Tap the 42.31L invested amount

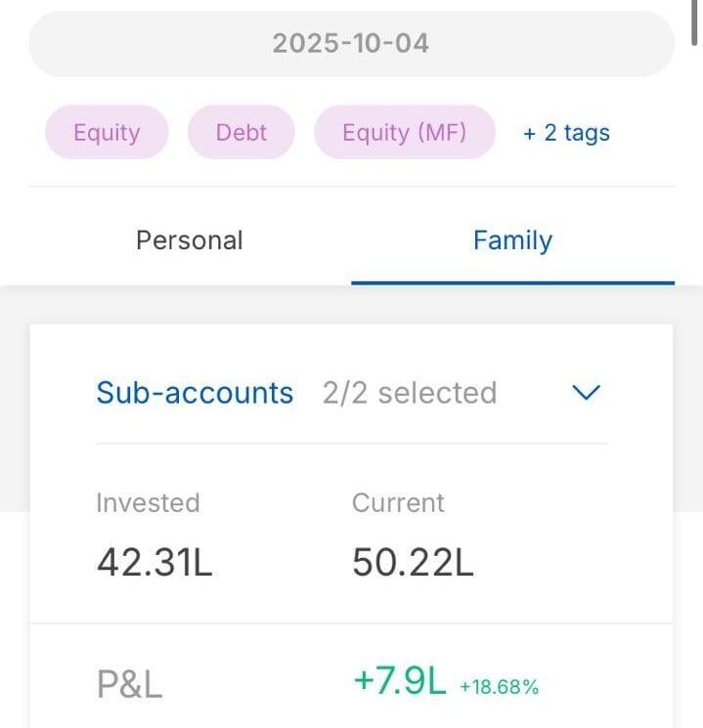coord(154,562)
